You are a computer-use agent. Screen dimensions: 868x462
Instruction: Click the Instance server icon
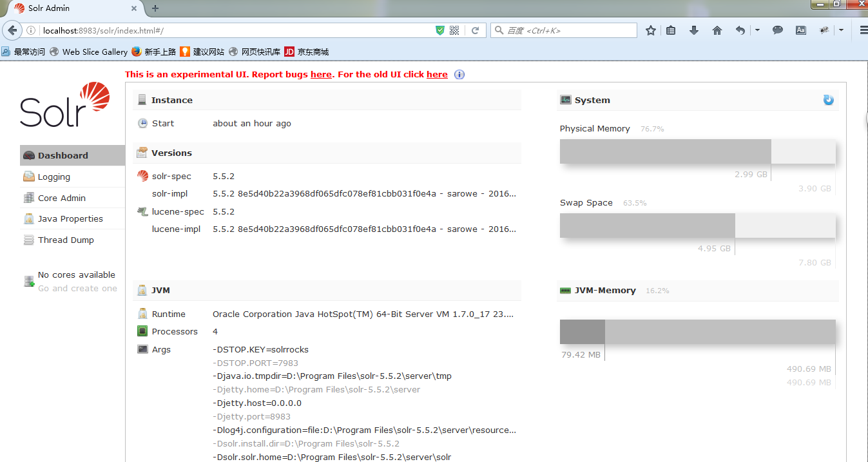(x=142, y=100)
